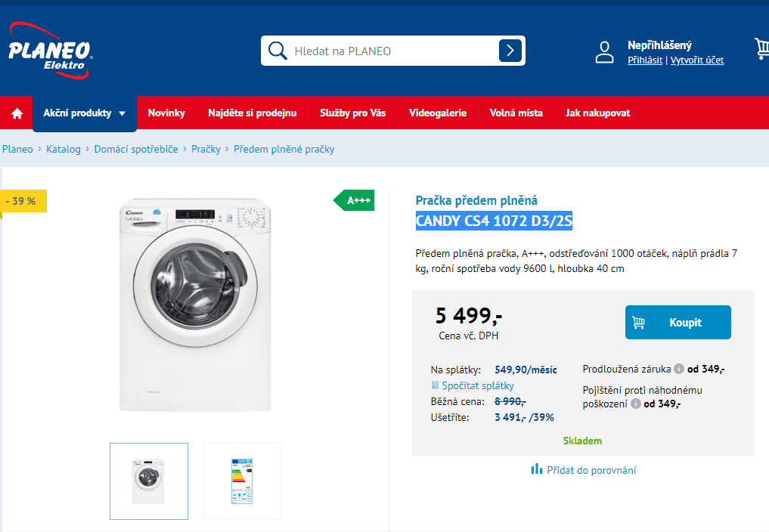Click the Domácí spotřebiče breadcrumb
This screenshot has width=769, height=532.
tap(136, 149)
